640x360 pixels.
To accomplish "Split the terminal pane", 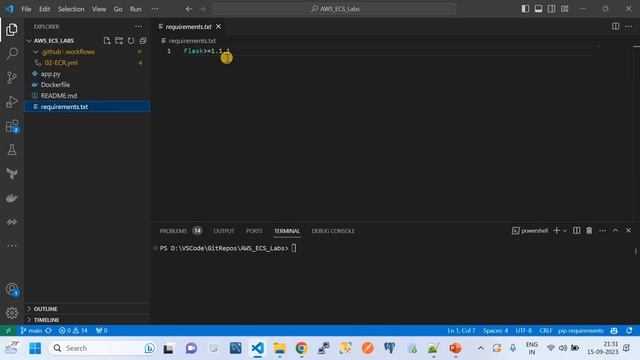I will 576,231.
